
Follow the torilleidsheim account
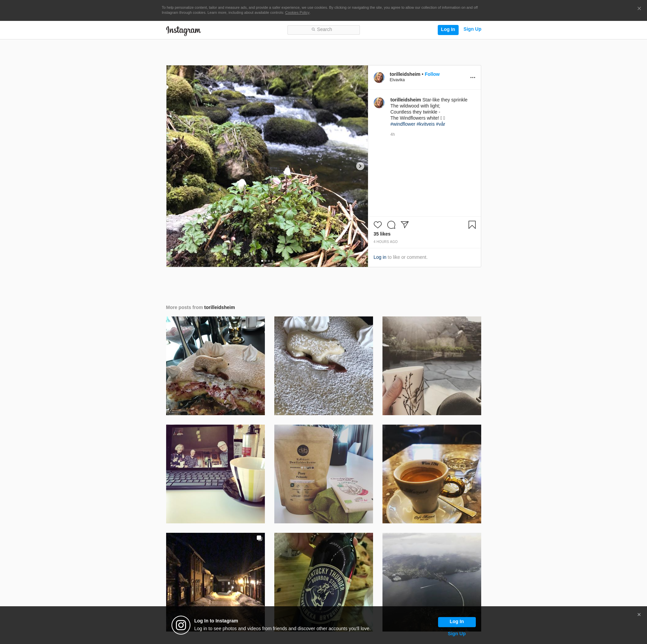click(432, 74)
